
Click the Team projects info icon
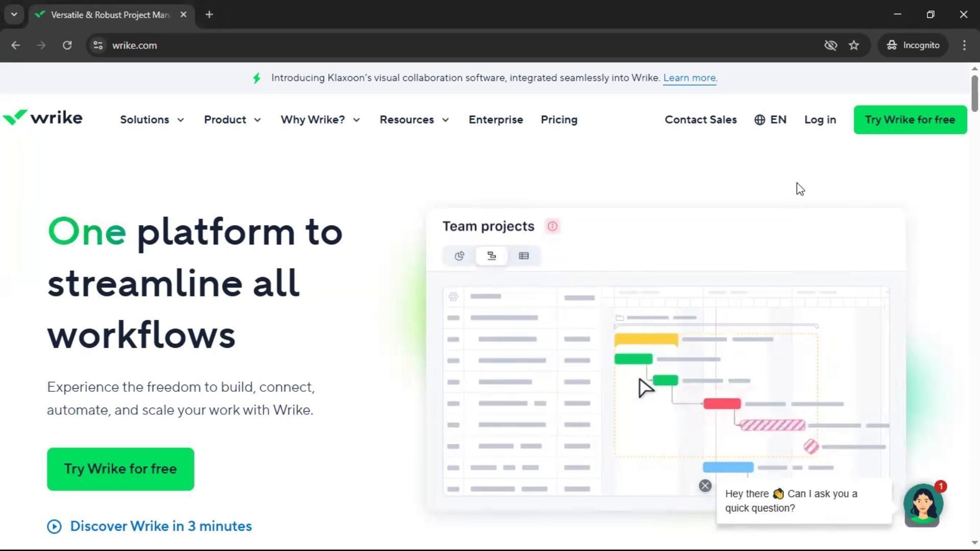coord(552,227)
